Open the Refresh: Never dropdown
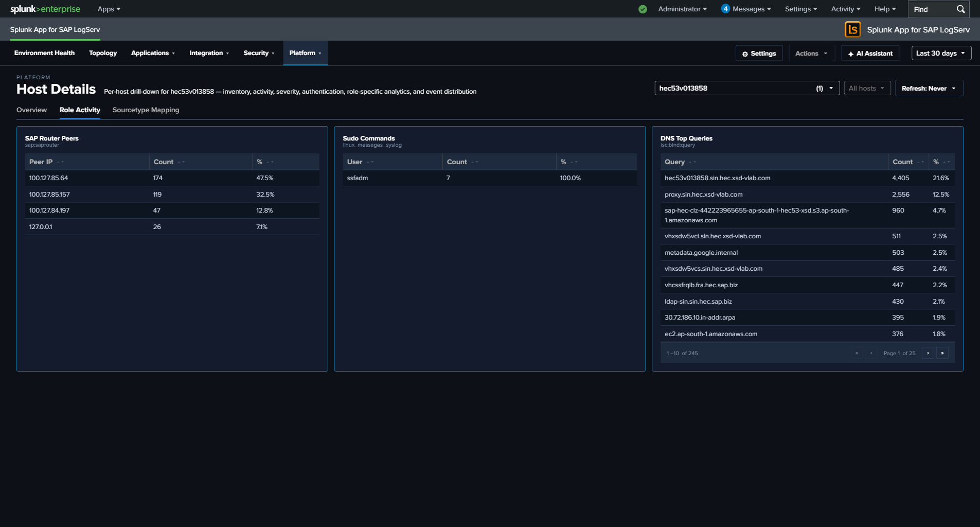The height and width of the screenshot is (527, 980). [929, 88]
